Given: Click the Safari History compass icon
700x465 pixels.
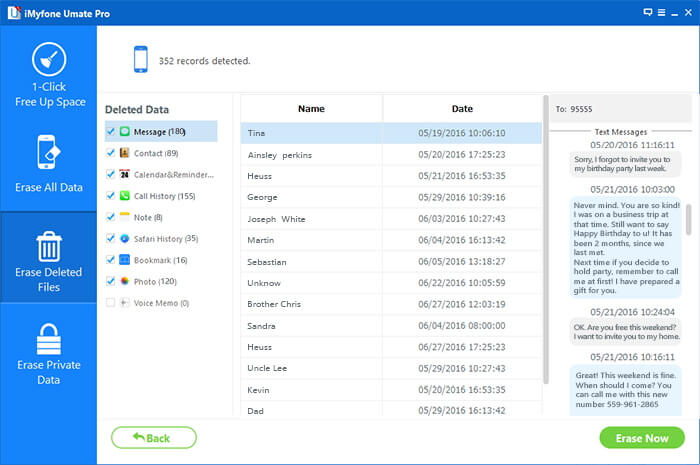Looking at the screenshot, I should click(125, 238).
